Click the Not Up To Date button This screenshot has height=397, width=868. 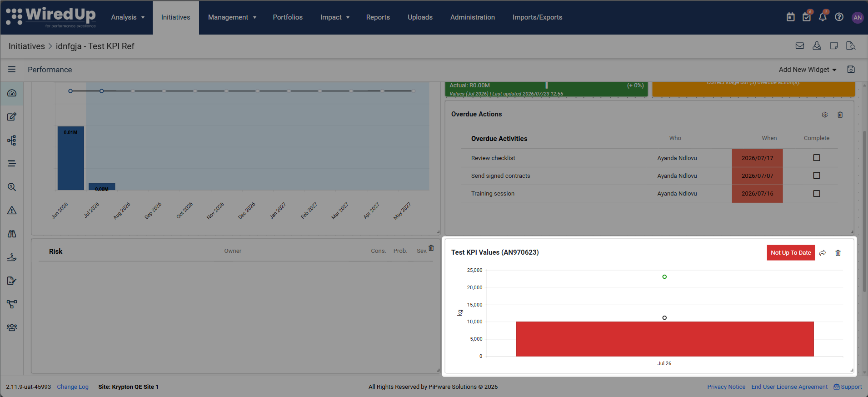pyautogui.click(x=791, y=253)
